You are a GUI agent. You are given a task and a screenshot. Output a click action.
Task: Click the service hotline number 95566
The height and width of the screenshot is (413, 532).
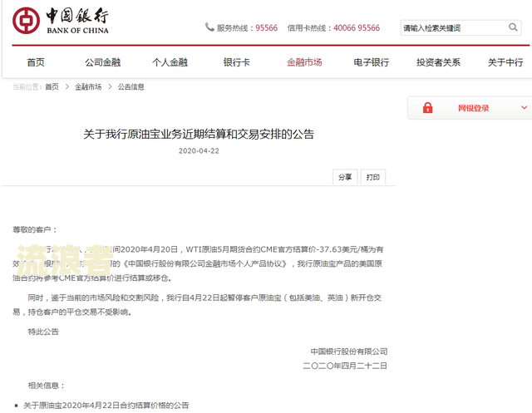pyautogui.click(x=266, y=27)
